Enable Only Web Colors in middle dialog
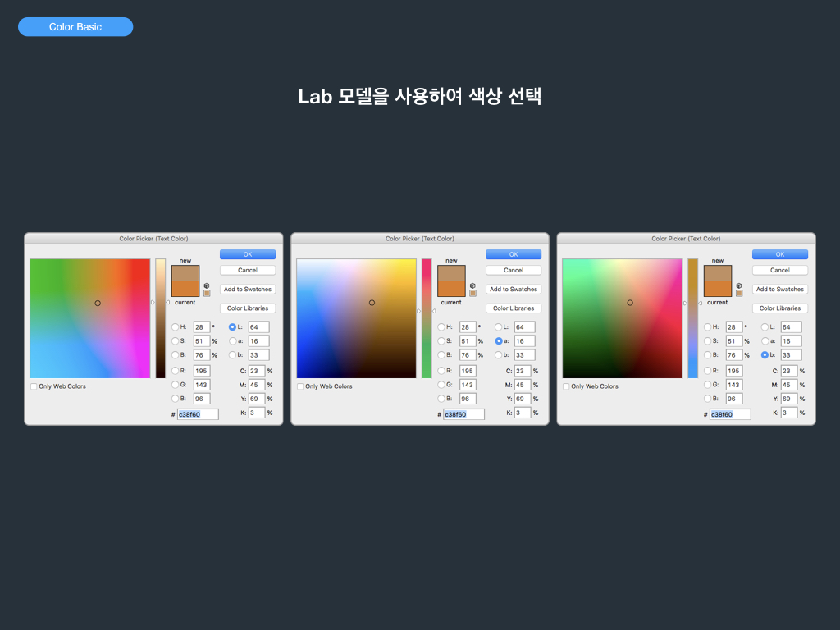840x630 pixels. (300, 386)
